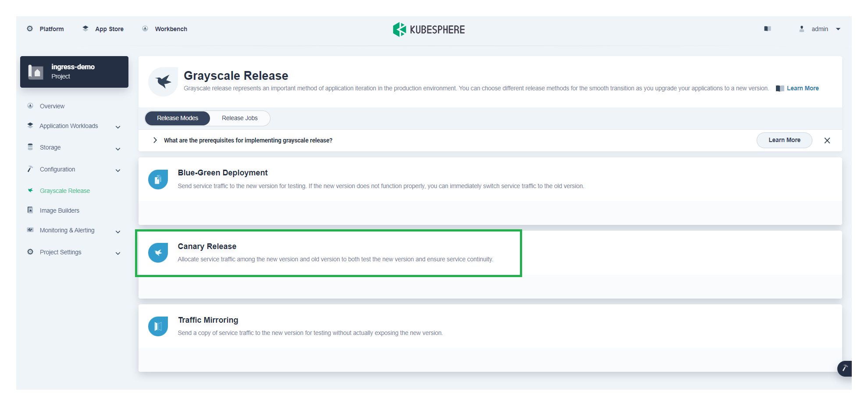This screenshot has height=406, width=868.
Task: Open the Workbench menu
Action: [171, 29]
